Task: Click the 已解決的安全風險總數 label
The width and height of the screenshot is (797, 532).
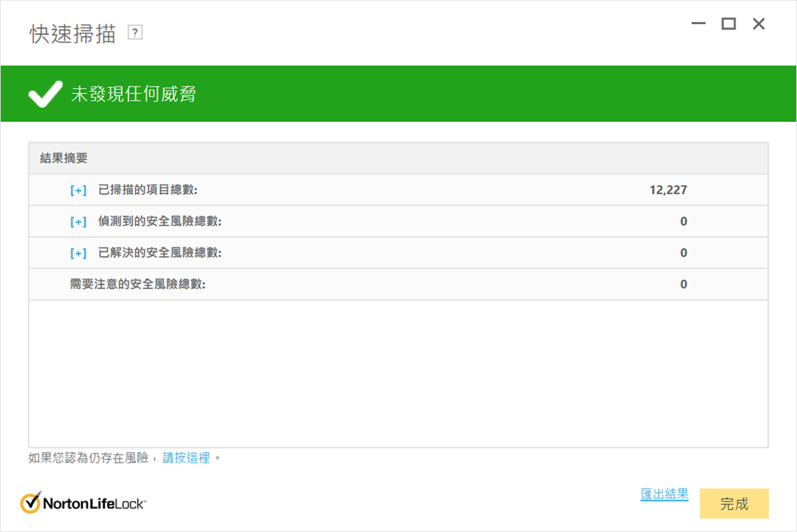Action: pos(159,253)
